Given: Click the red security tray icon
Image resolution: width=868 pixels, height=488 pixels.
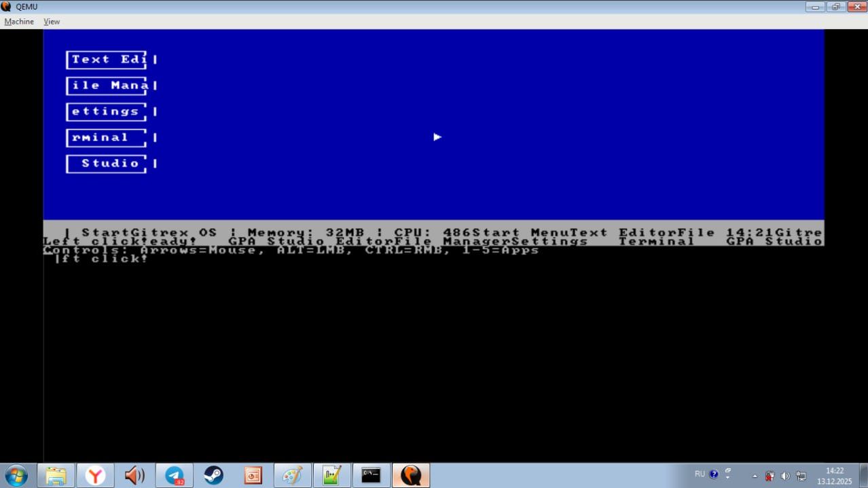Looking at the screenshot, I should pos(770,476).
